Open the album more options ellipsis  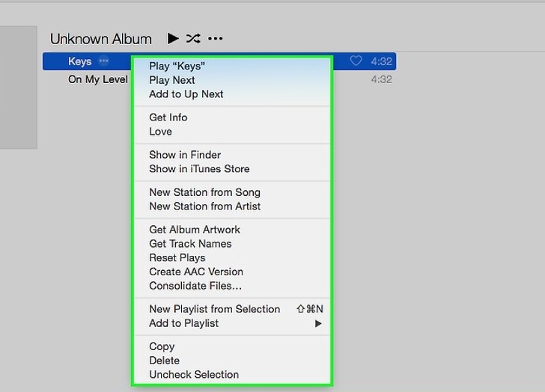click(x=215, y=39)
